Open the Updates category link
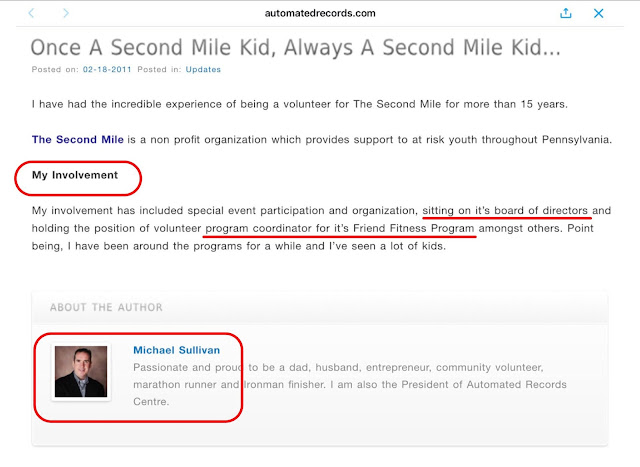 click(204, 70)
